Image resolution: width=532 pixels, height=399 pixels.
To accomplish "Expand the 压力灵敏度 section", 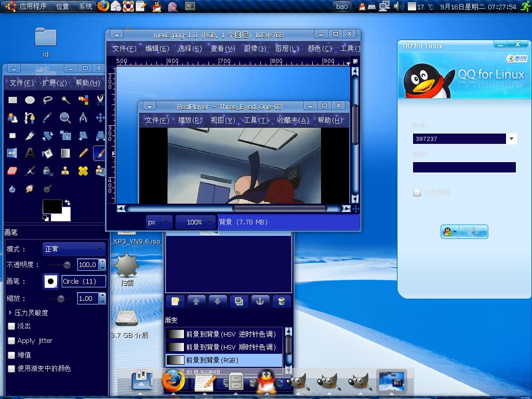I will tap(10, 312).
